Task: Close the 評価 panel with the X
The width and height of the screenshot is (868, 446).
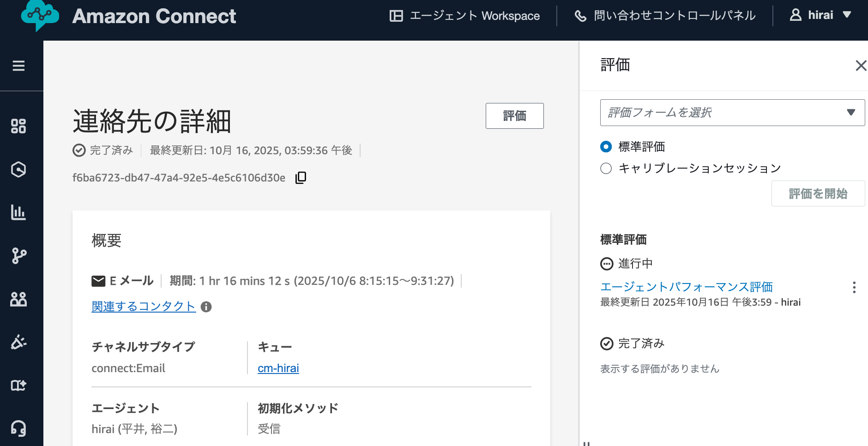Action: [861, 66]
